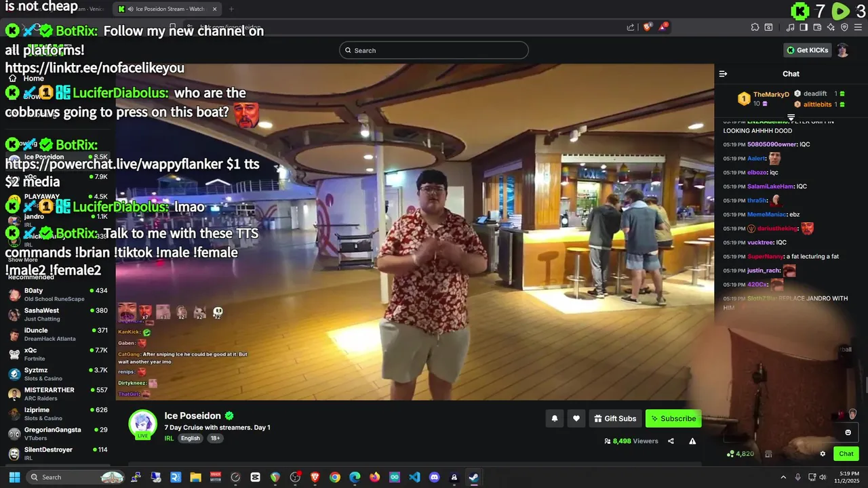Show hidden system tray icons chevron

[783, 477]
